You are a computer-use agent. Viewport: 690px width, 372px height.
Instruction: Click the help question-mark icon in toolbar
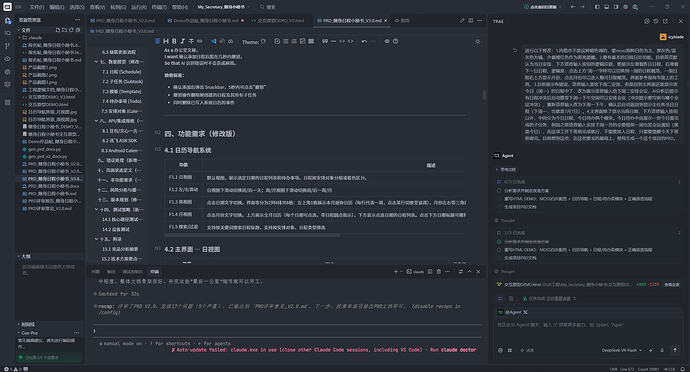pos(396,41)
